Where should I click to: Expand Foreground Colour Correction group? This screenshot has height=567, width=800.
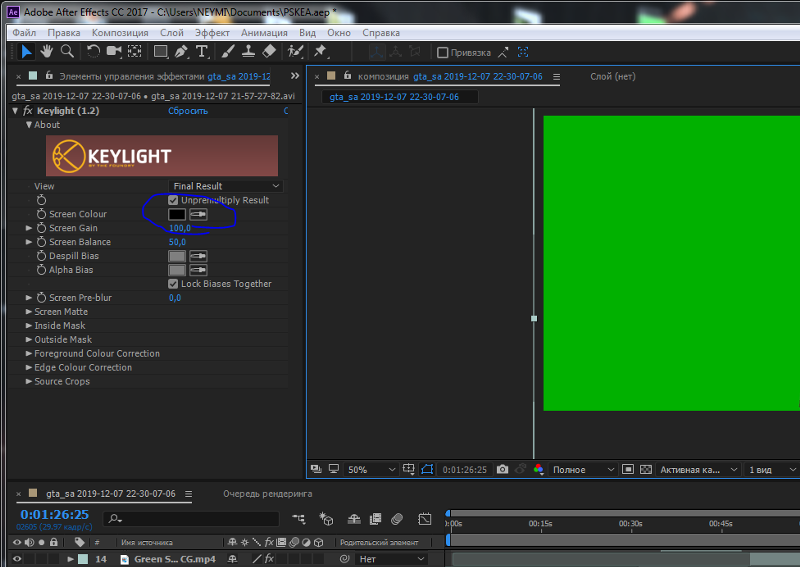pyautogui.click(x=29, y=353)
